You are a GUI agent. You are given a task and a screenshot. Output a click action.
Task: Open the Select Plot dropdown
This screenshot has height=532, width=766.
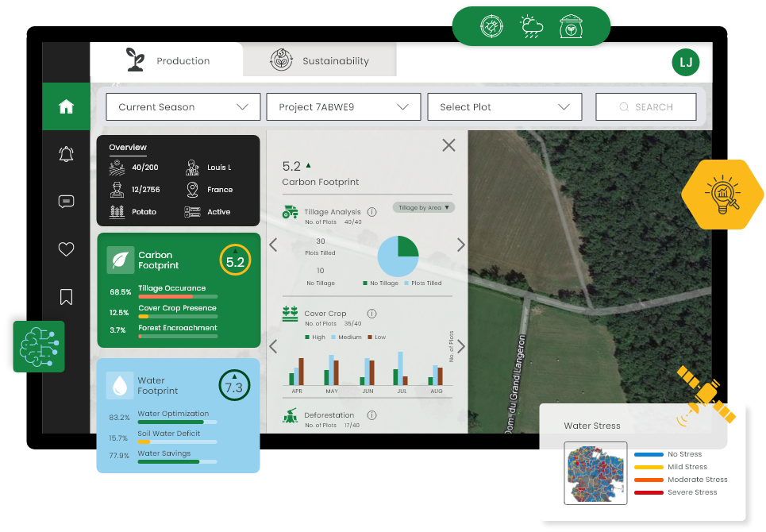coord(505,106)
